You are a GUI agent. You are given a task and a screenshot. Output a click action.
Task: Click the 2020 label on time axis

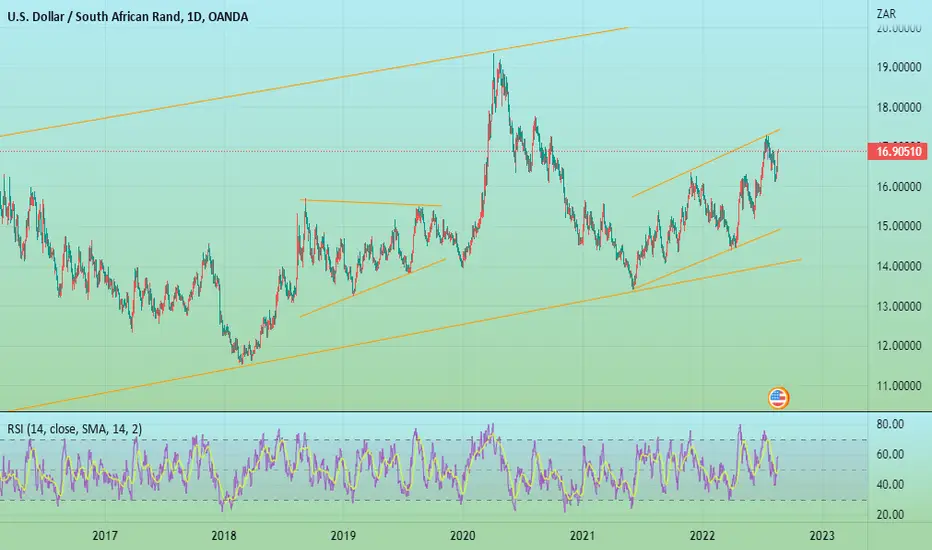click(x=462, y=536)
